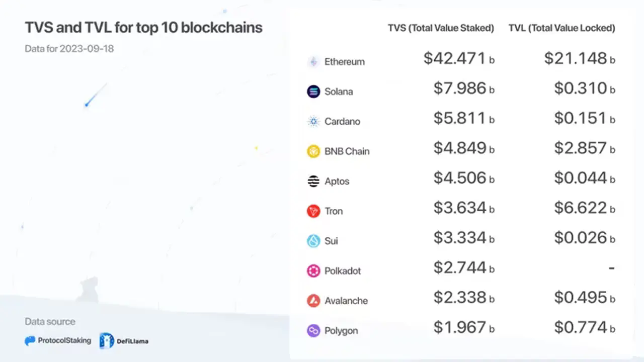The height and width of the screenshot is (362, 644).
Task: Click the Cardano logo icon
Action: tap(313, 122)
